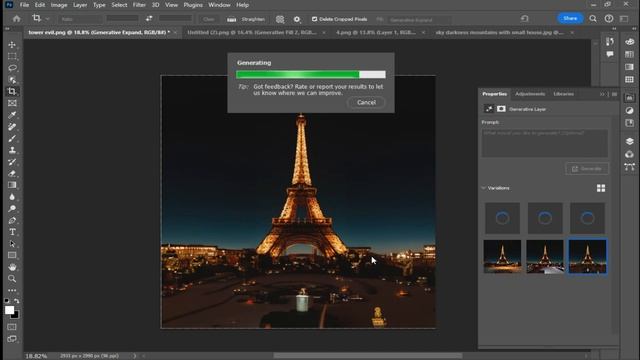Viewport: 640px width, 360px height.
Task: Cancel the Generating dialog
Action: 366,102
